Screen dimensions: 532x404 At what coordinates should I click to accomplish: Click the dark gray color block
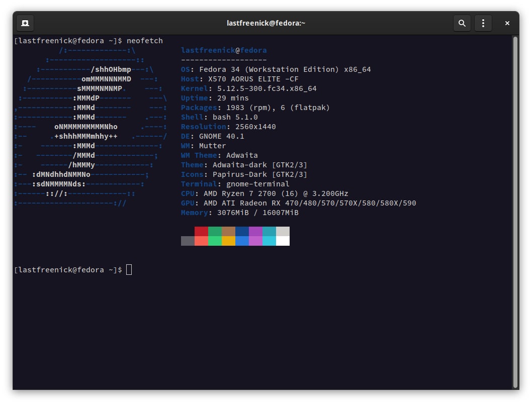(x=188, y=241)
